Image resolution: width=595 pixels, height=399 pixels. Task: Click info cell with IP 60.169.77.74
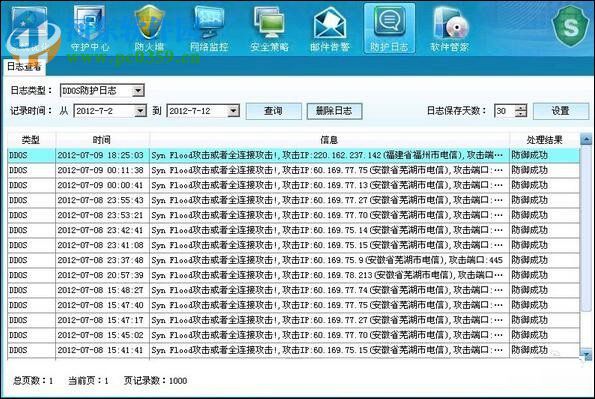329,290
